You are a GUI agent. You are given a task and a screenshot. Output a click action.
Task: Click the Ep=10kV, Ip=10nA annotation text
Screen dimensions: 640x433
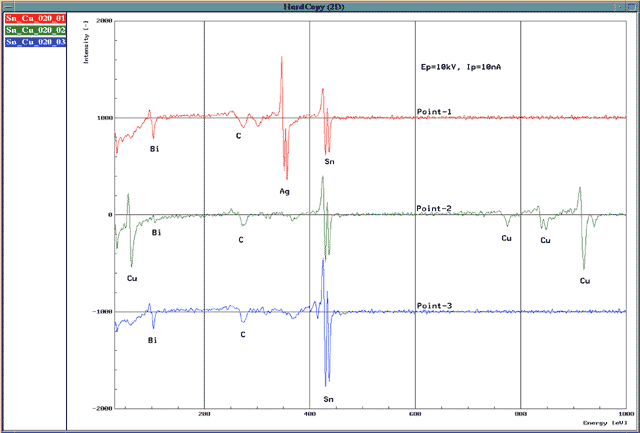tap(459, 66)
